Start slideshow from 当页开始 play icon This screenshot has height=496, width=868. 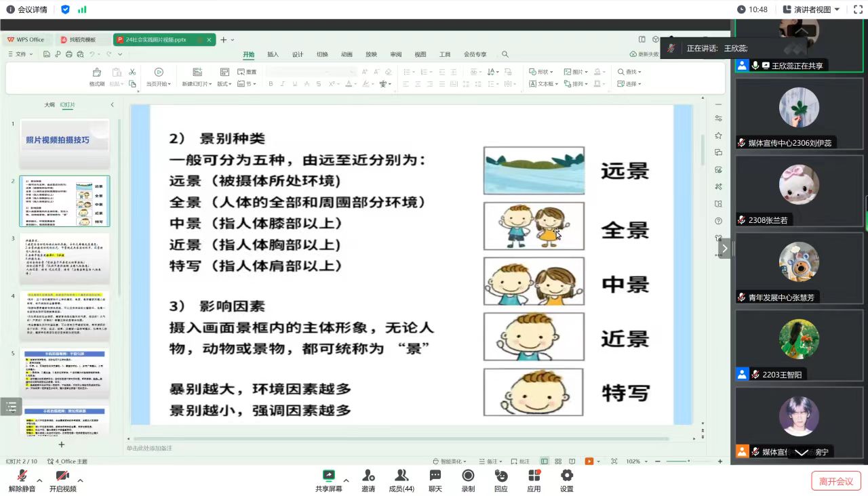(159, 72)
